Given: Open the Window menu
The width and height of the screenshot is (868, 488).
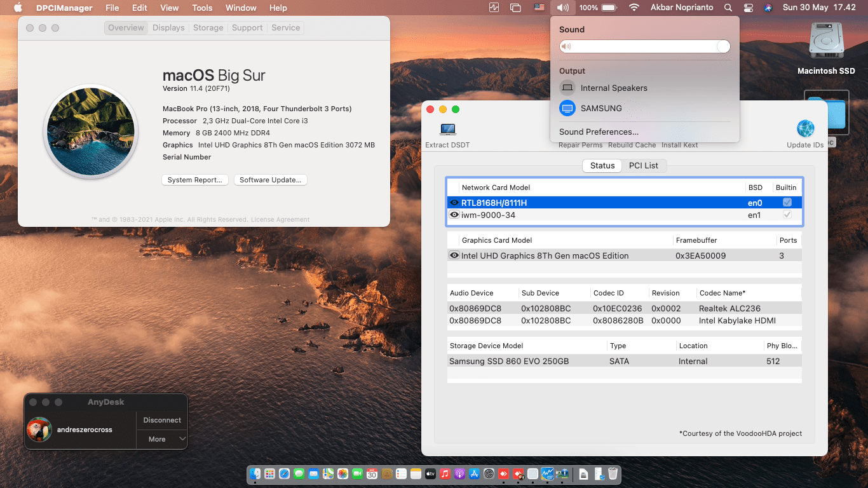Looking at the screenshot, I should [x=241, y=8].
